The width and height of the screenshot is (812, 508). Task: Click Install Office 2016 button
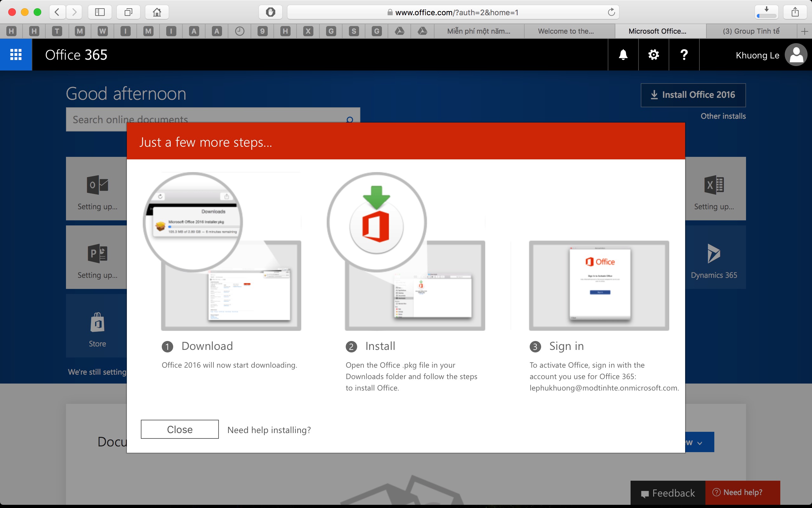[693, 95]
